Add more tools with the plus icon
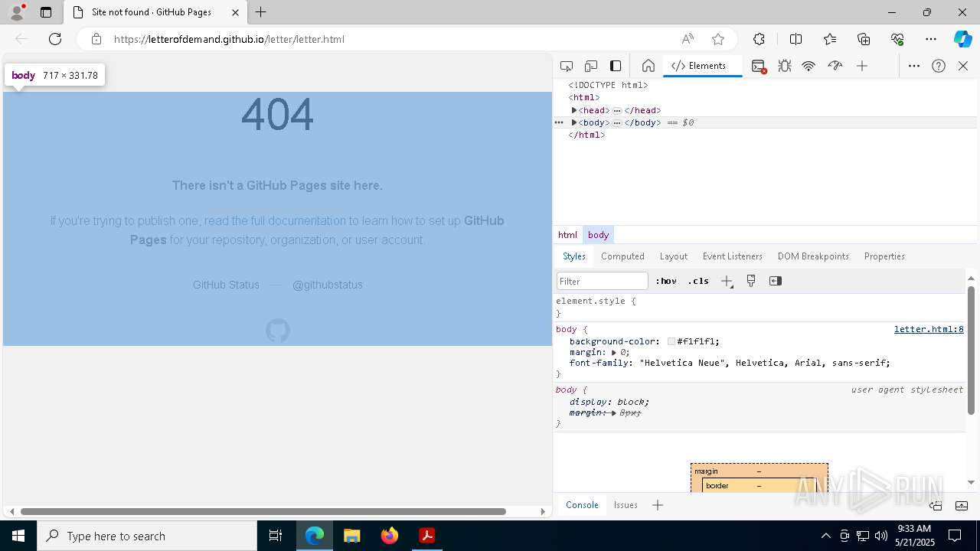The height and width of the screenshot is (551, 980). pyautogui.click(x=862, y=66)
